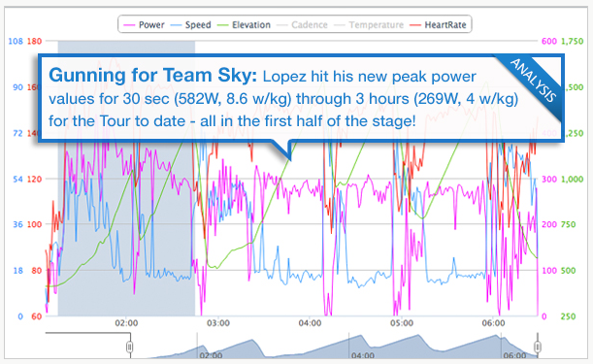Image resolution: width=593 pixels, height=364 pixels.
Task: Click the 04:00 x-axis label on main chart
Action: pos(310,323)
